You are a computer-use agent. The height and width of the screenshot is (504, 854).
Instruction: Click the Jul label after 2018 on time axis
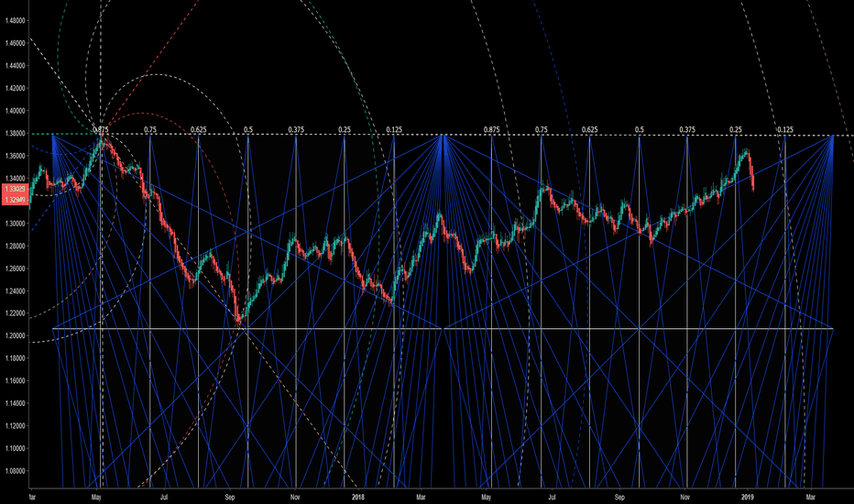click(552, 497)
